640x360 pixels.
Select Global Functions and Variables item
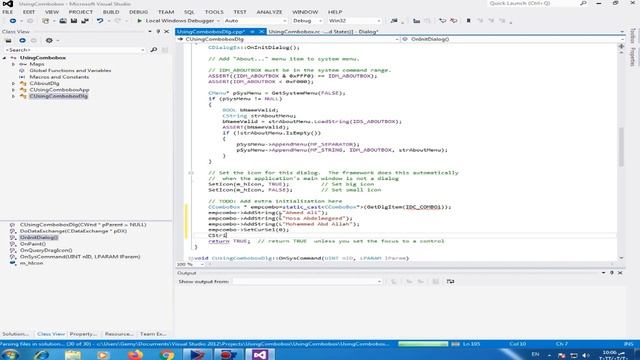tap(70, 71)
